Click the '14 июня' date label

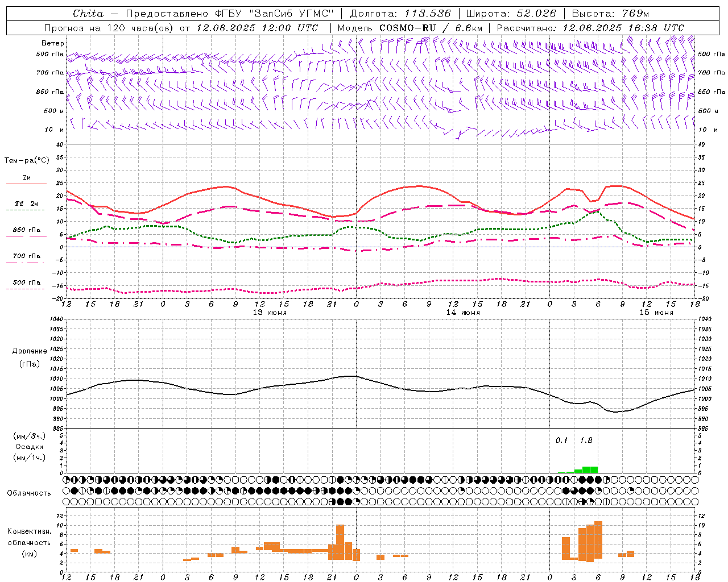click(x=463, y=313)
